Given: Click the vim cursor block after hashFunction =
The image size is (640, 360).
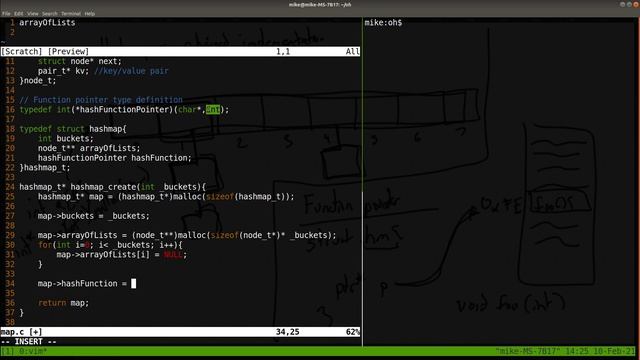Looking at the screenshot, I should point(133,284).
